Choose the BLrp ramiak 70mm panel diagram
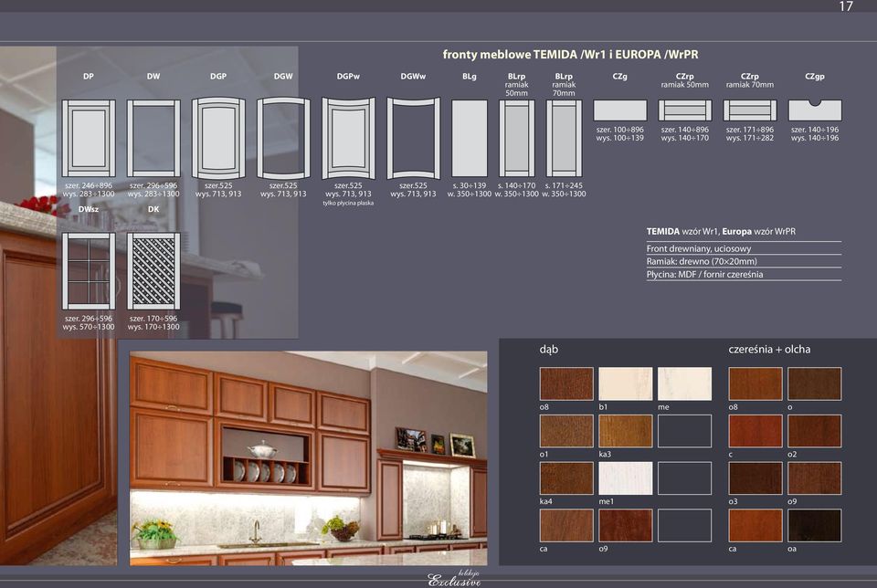The image size is (877, 588). point(564,138)
